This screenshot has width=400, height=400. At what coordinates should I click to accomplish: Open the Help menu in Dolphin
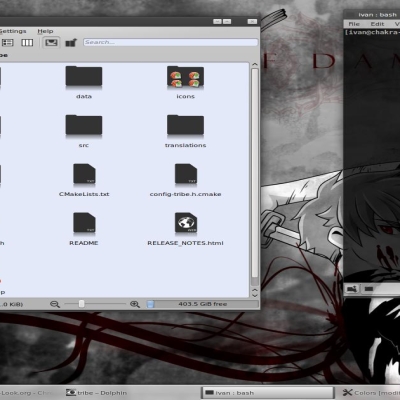45,31
